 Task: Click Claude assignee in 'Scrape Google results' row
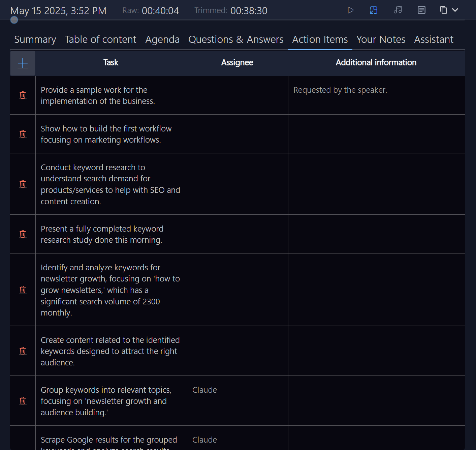(x=204, y=440)
